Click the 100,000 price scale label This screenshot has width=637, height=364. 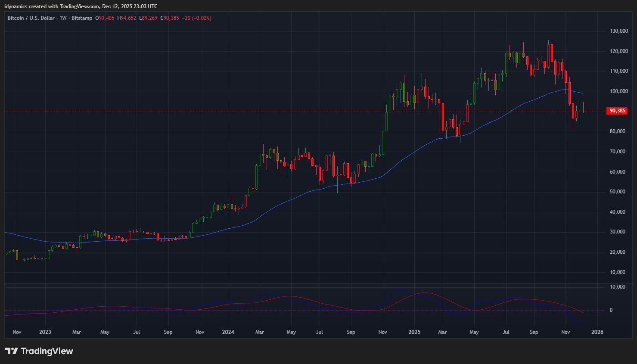618,91
